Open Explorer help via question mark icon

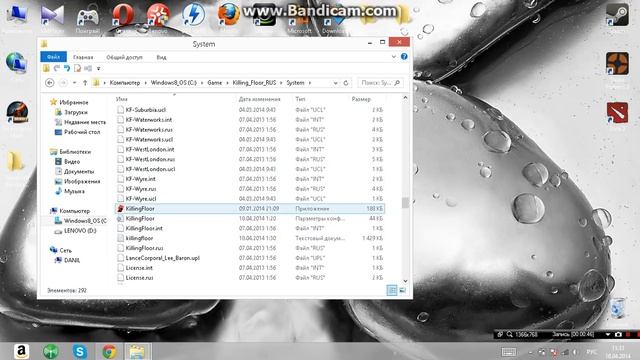point(404,57)
